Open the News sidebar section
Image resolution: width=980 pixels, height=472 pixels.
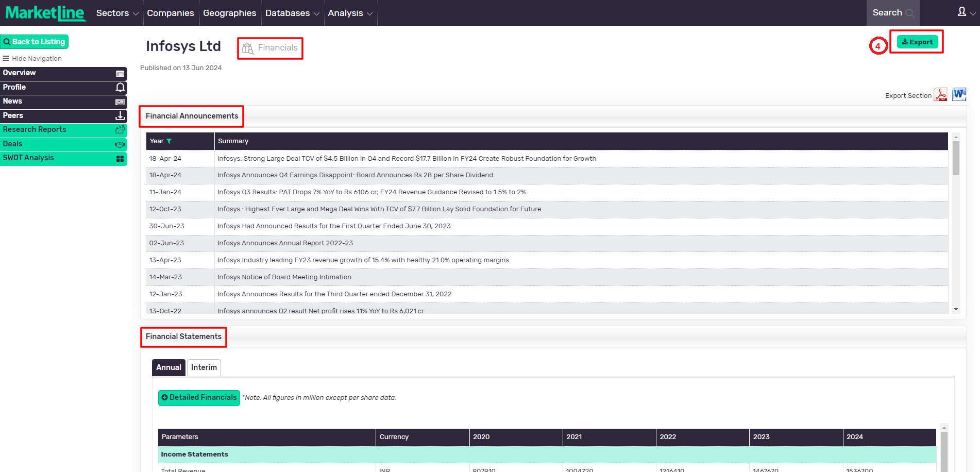(63, 102)
